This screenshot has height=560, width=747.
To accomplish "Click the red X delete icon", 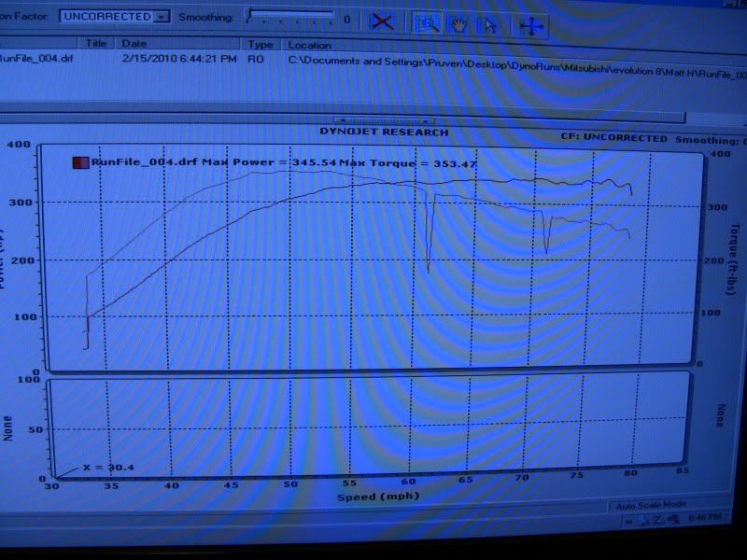I will click(381, 21).
